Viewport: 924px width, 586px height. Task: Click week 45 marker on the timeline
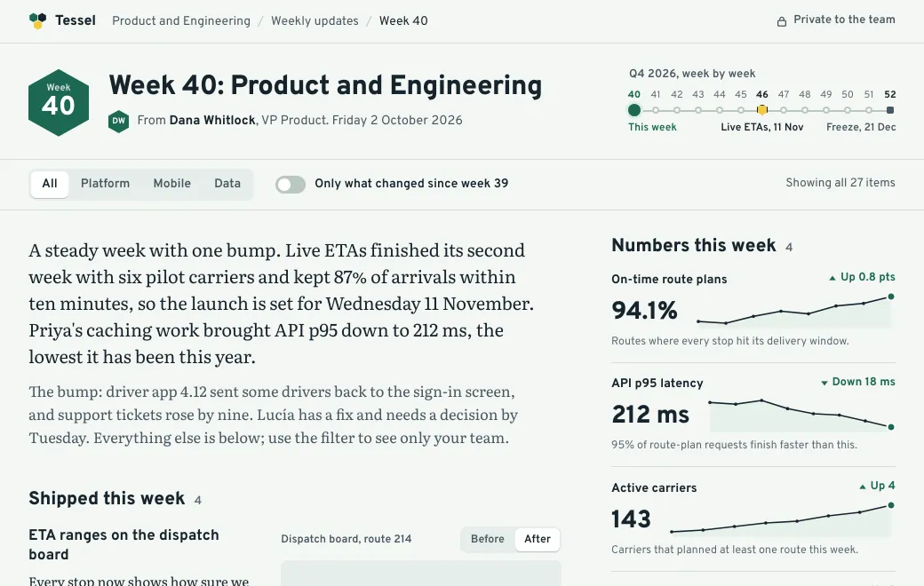741,110
